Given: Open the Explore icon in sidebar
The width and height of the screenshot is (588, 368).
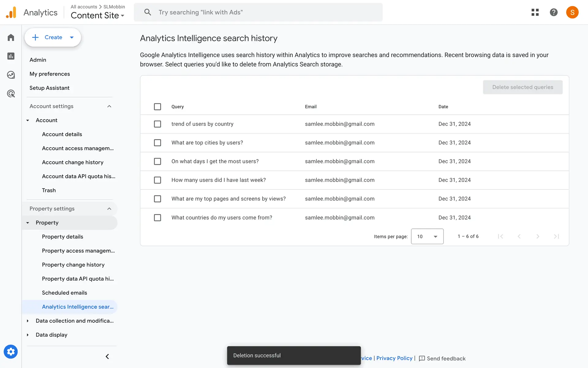Looking at the screenshot, I should [x=11, y=75].
